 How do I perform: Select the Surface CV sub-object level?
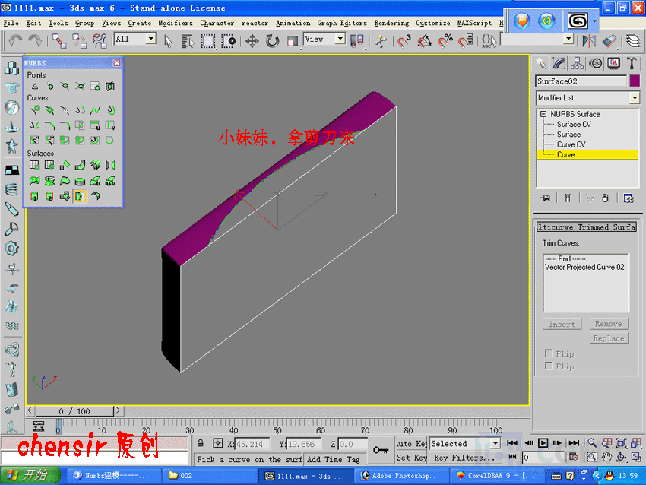click(x=574, y=124)
